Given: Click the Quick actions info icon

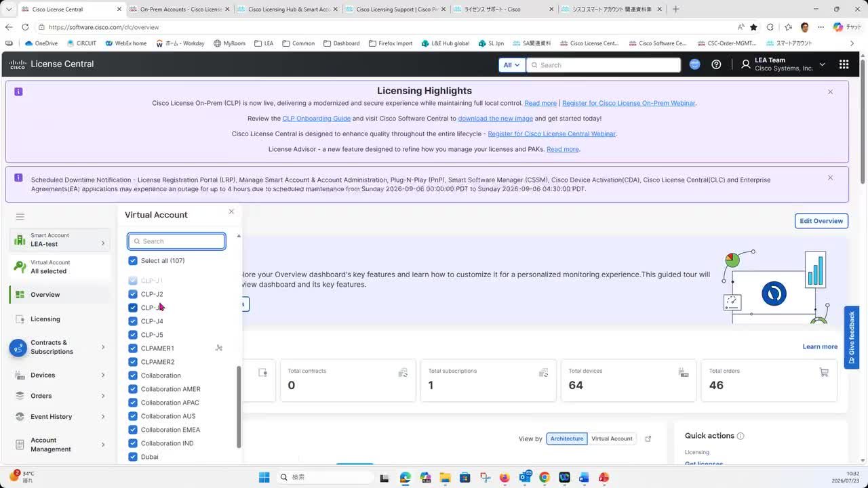Looking at the screenshot, I should (741, 436).
